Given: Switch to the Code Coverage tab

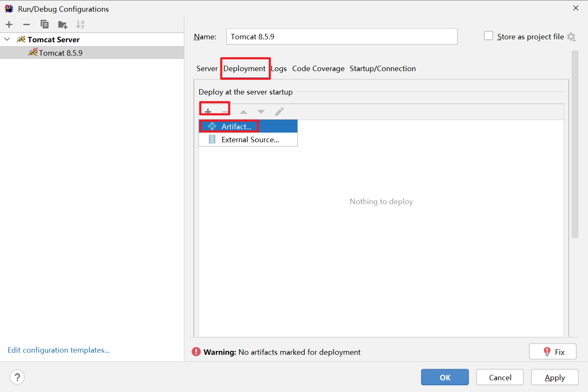Looking at the screenshot, I should pos(318,68).
